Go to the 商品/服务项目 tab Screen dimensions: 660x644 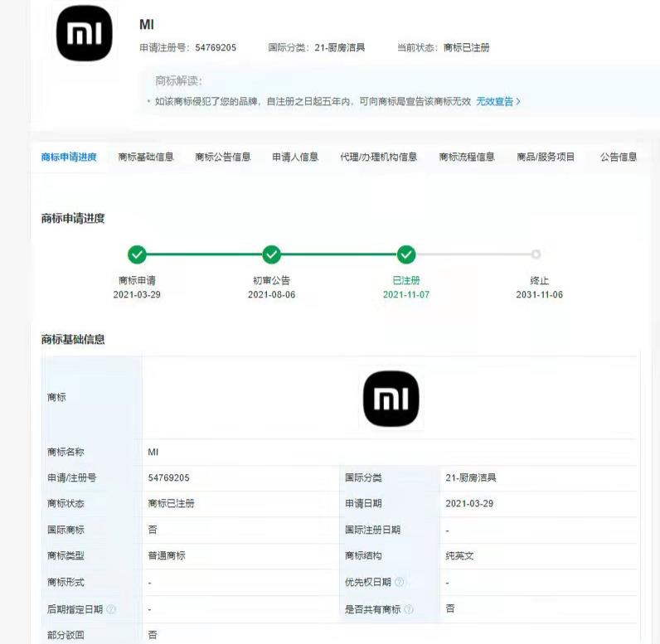(546, 157)
